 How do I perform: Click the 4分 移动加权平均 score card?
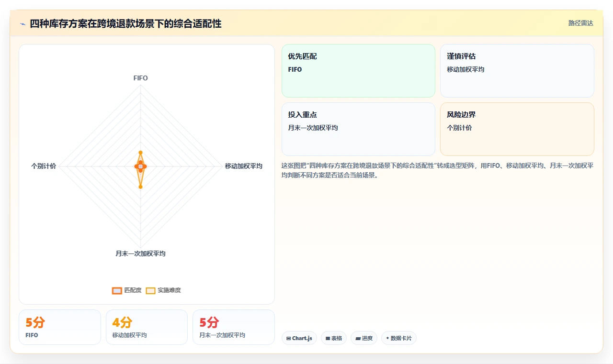click(147, 327)
